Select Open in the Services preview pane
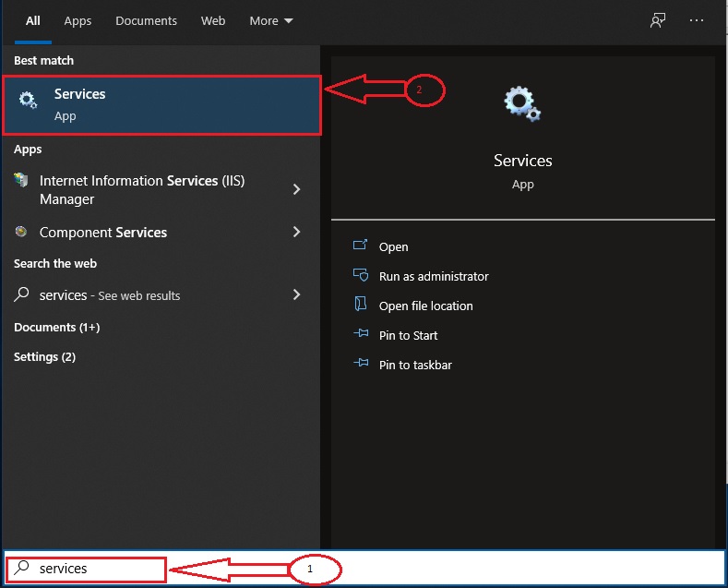728x588 pixels. (x=393, y=246)
